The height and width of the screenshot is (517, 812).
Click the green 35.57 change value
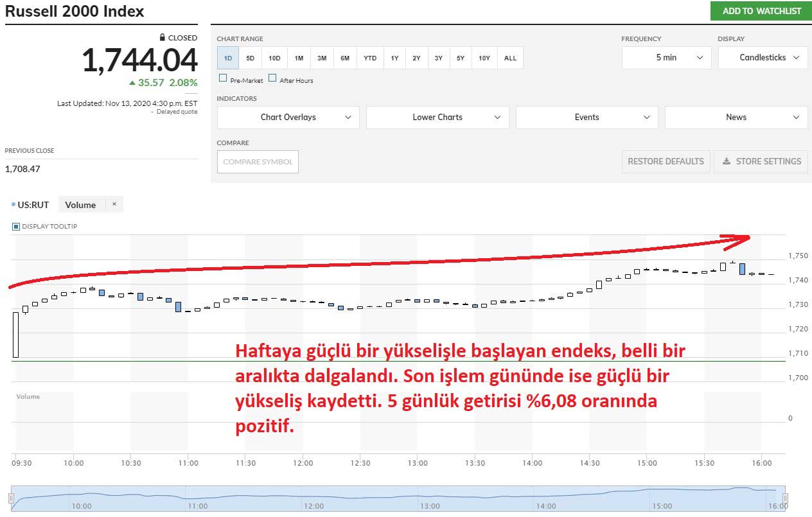[x=151, y=83]
